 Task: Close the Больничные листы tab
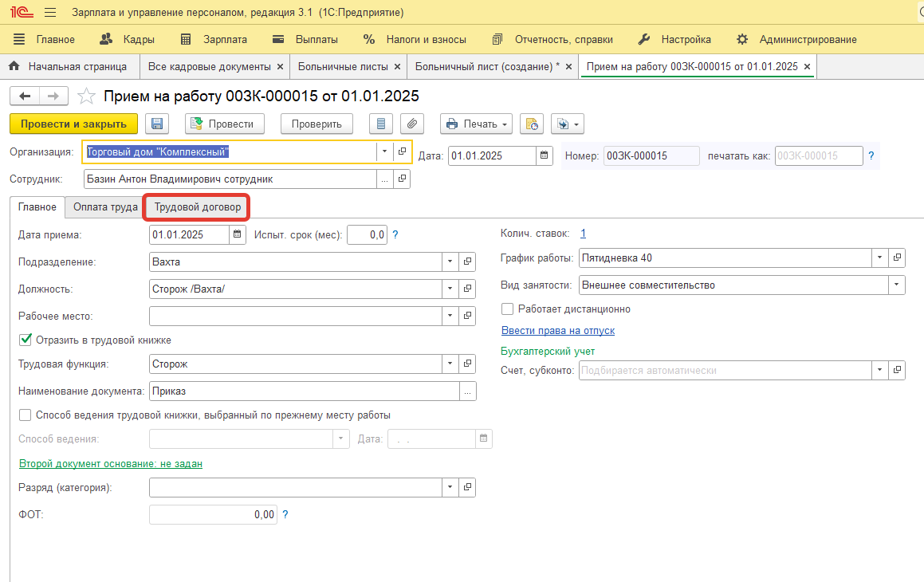pos(396,67)
